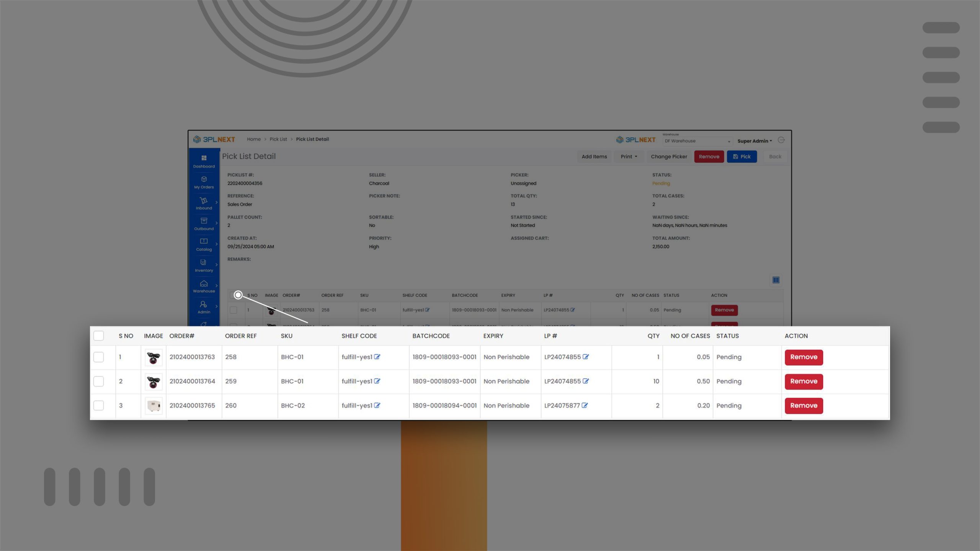The height and width of the screenshot is (551, 980).
Task: Open the Dashboard sidebar icon
Action: point(204,161)
